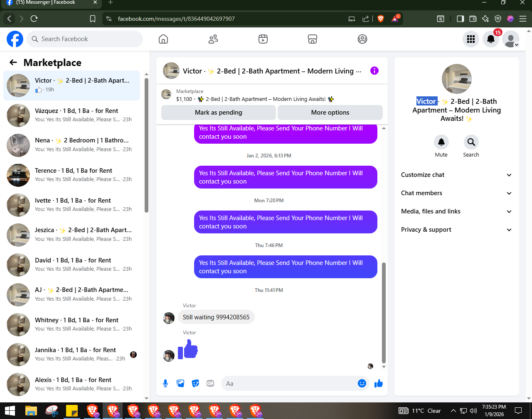
Task: Choose a sticker icon
Action: (195, 383)
